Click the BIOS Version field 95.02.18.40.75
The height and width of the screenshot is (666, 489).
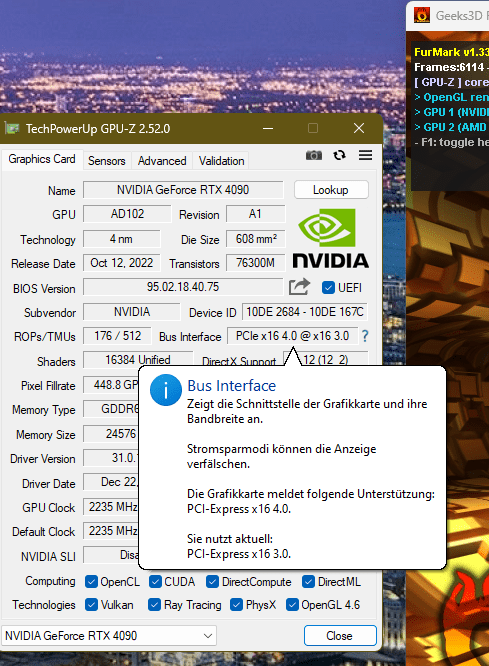[x=183, y=287]
